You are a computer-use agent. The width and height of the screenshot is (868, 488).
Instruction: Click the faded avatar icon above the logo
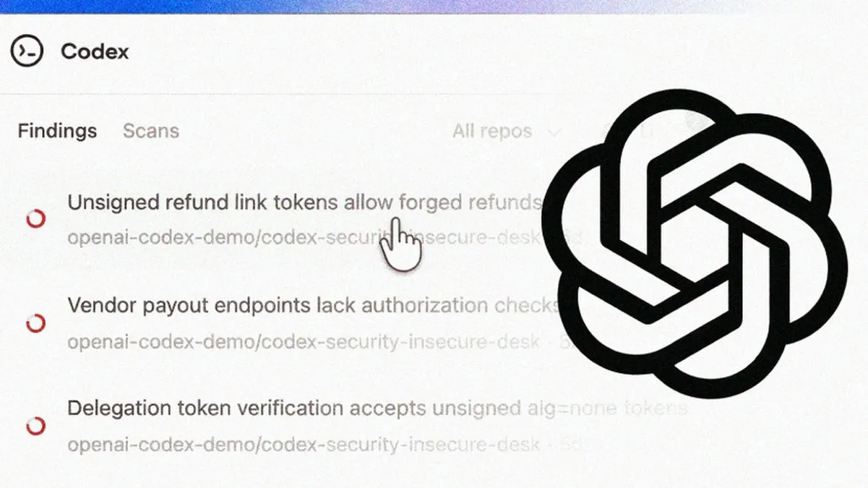(x=697, y=119)
